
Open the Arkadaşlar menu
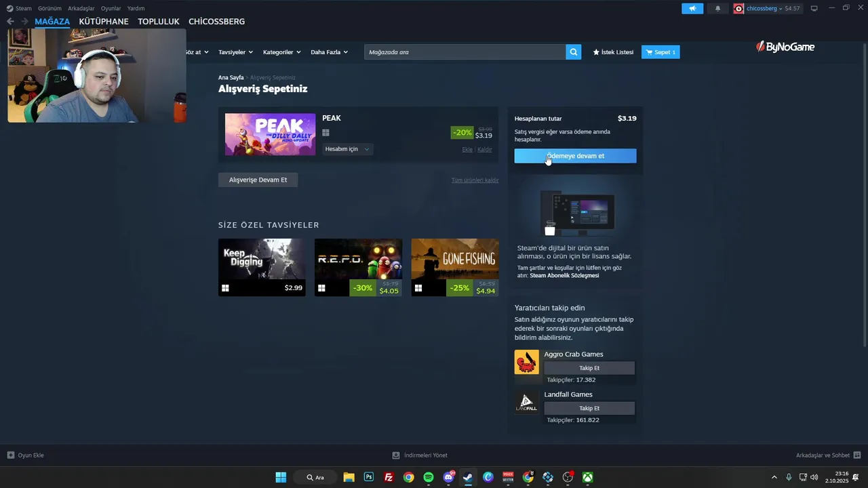point(81,8)
